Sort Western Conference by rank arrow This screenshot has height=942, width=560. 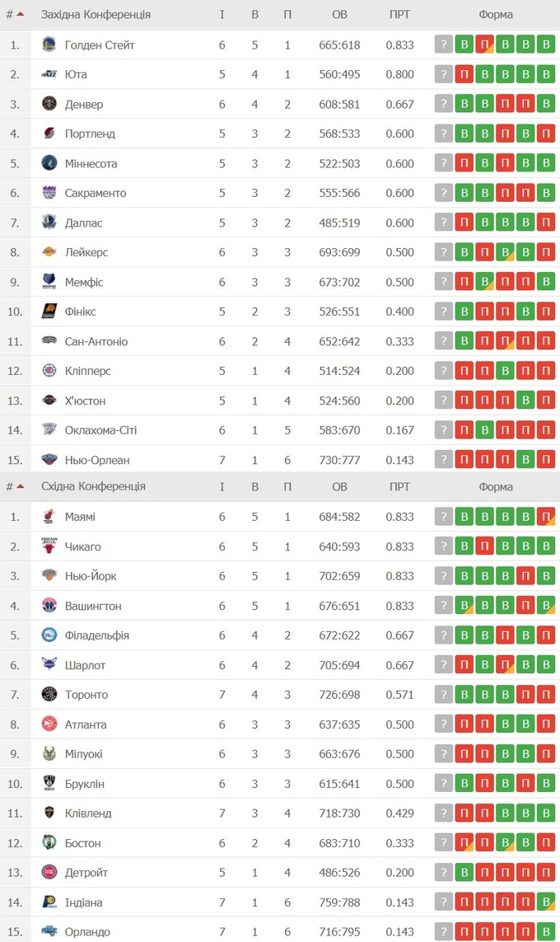(20, 14)
